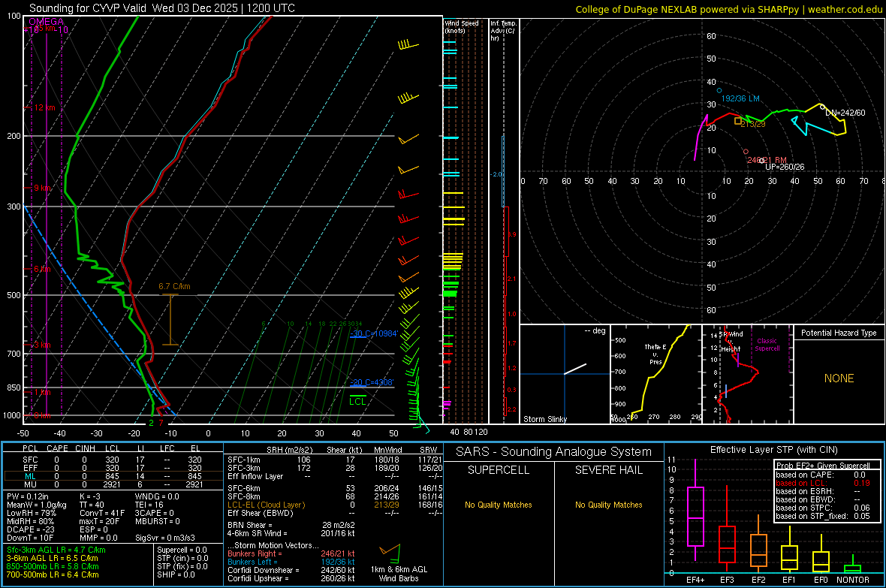Click the Bunkers right-mover circle on hodograph

tap(746, 152)
